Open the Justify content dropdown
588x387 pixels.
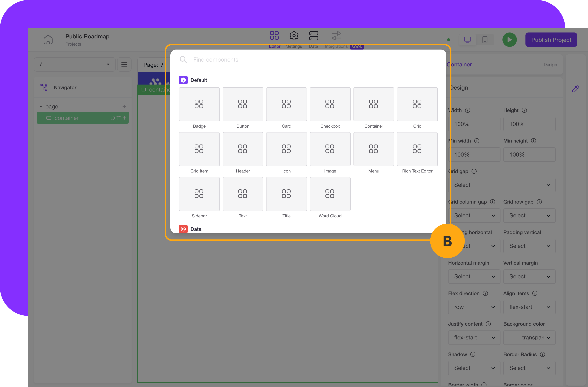point(474,338)
